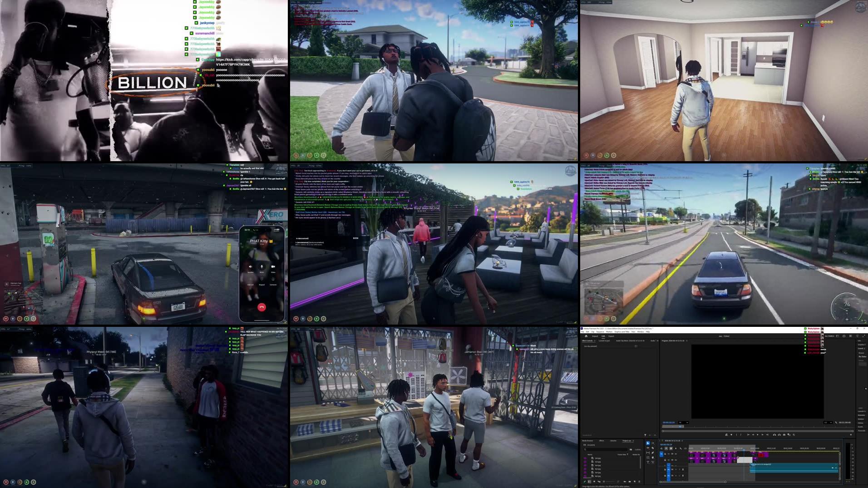
Task: Open the Workspaces menu icon
Action: point(851,336)
